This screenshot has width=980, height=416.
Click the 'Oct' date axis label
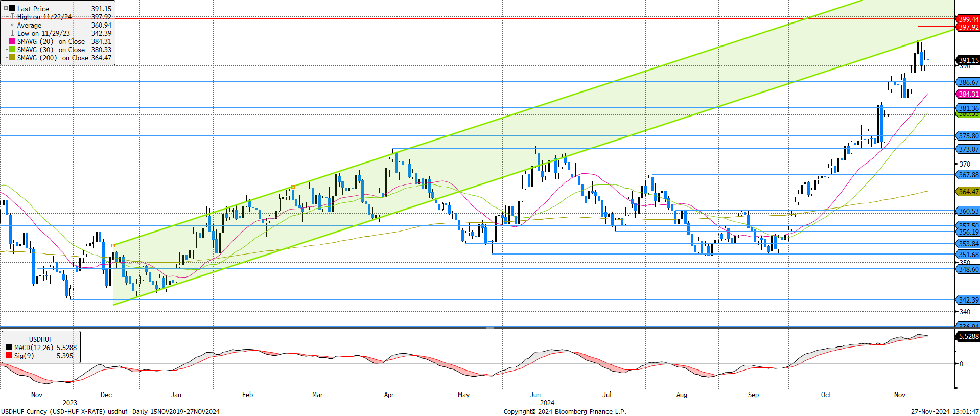tap(826, 395)
